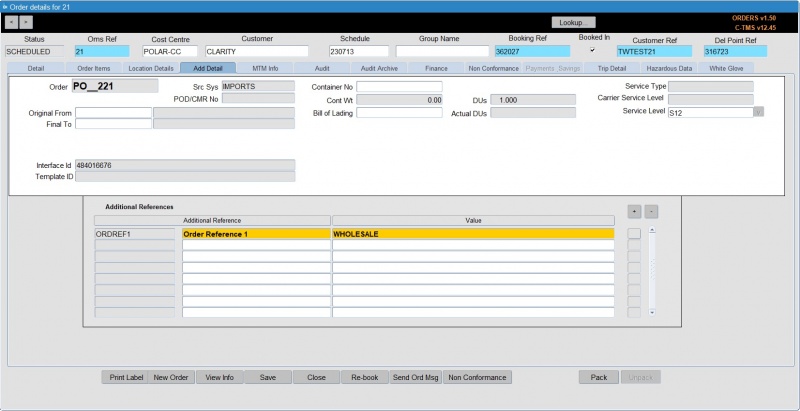800x411 pixels.
Task: Switch to MTM Info tab
Action: point(265,68)
